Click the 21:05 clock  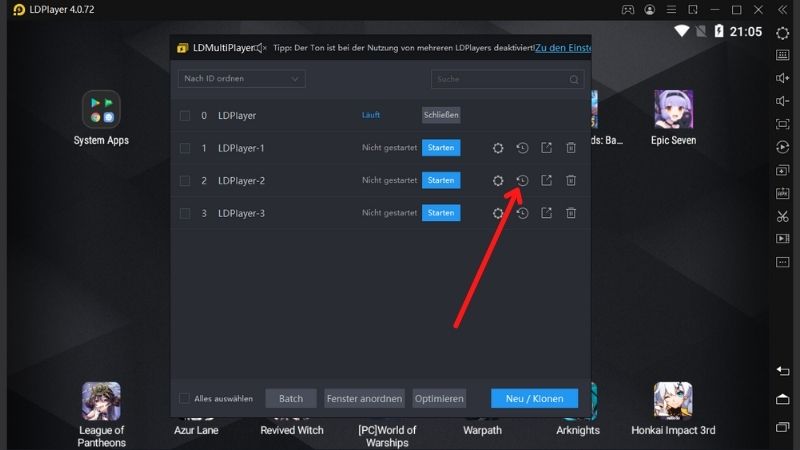click(745, 32)
